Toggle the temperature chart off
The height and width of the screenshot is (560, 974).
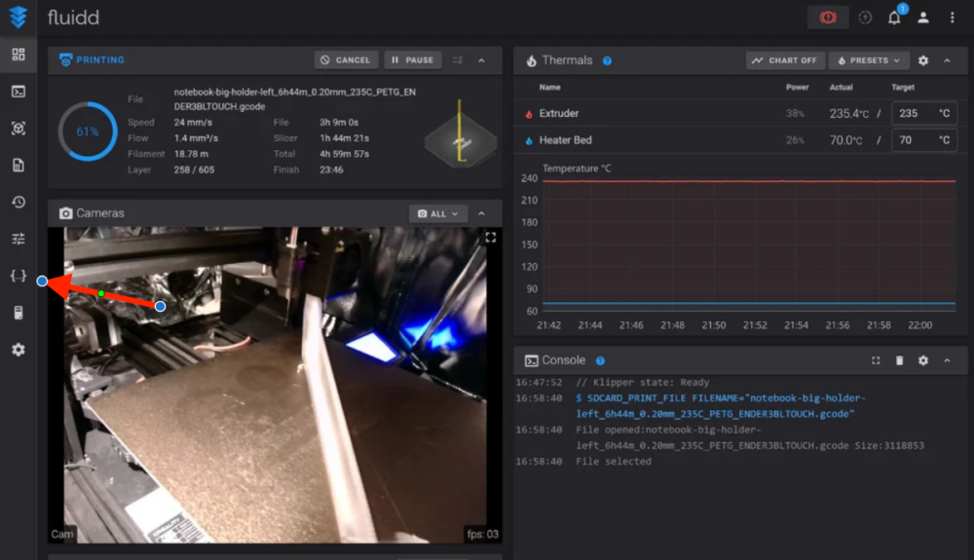click(785, 60)
